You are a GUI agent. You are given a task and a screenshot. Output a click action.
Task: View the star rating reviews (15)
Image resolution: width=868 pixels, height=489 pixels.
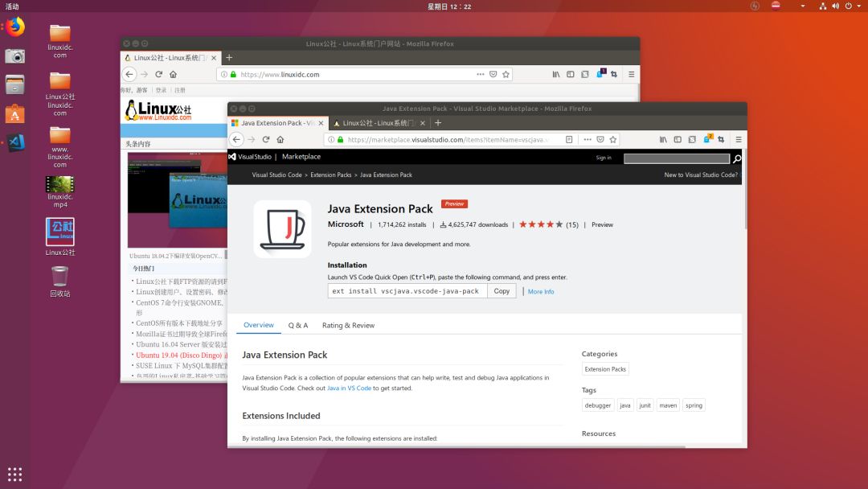click(548, 224)
